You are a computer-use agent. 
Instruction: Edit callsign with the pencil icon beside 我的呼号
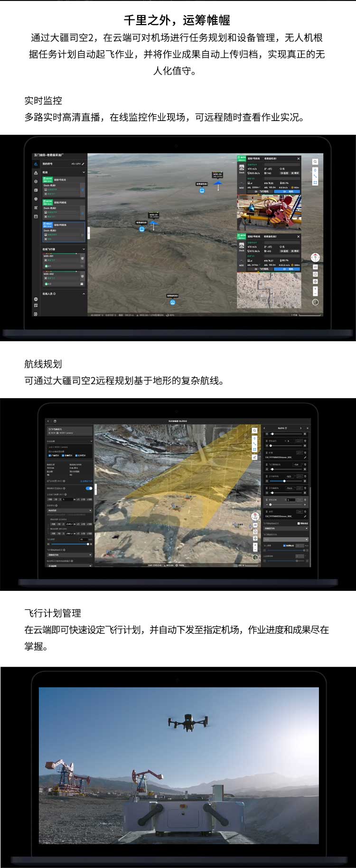coord(83,164)
